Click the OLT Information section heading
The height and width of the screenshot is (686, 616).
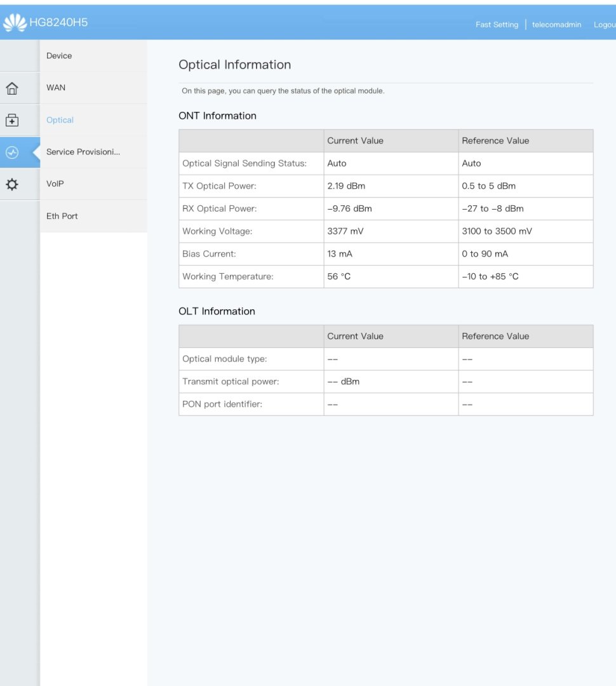217,311
